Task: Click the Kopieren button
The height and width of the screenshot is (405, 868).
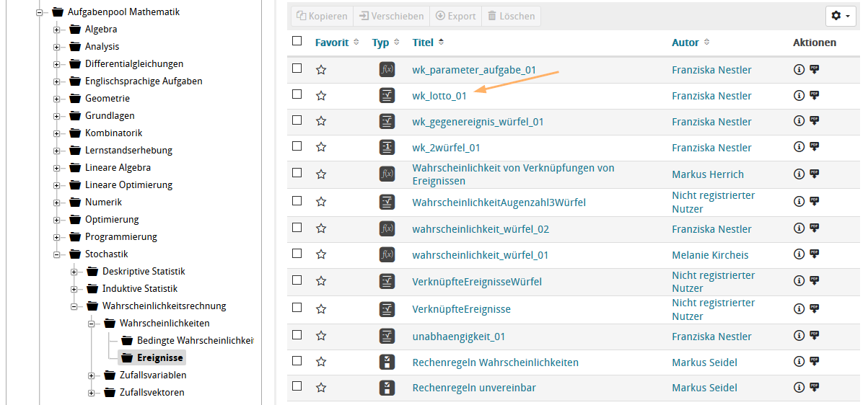Action: click(x=322, y=16)
